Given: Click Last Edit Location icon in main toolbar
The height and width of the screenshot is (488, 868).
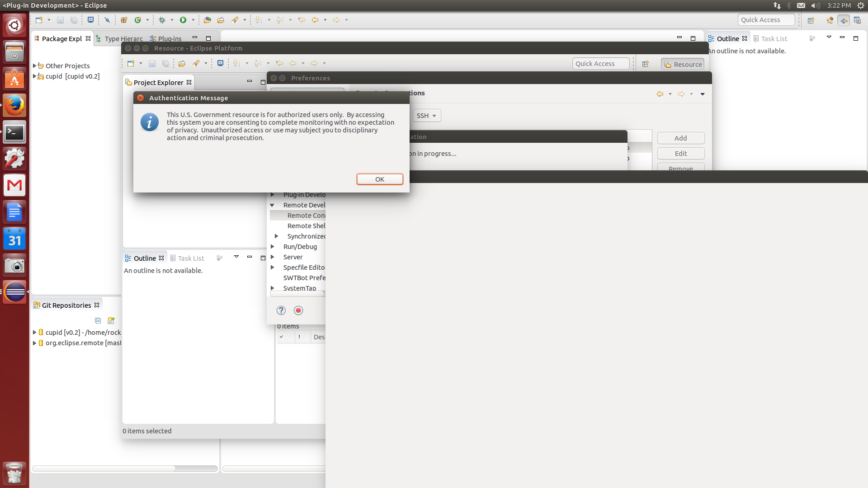Looking at the screenshot, I should tap(302, 20).
